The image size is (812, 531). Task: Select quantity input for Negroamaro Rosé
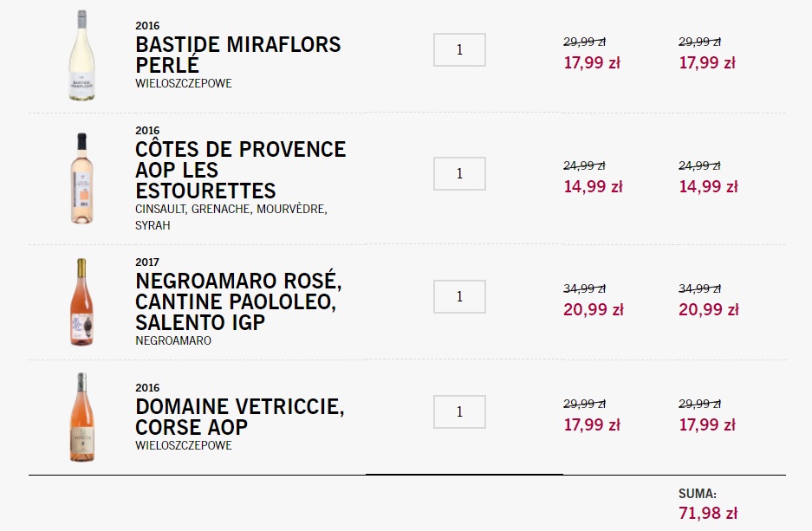459,296
